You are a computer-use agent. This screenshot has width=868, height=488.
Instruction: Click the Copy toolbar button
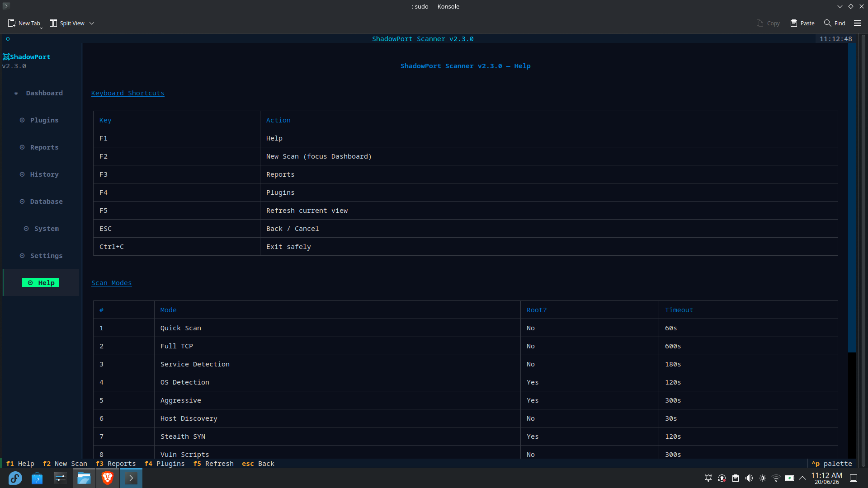pyautogui.click(x=768, y=23)
